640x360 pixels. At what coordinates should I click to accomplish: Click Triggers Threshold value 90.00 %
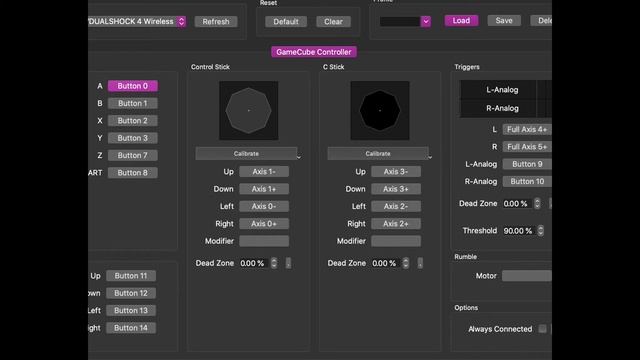pos(519,231)
